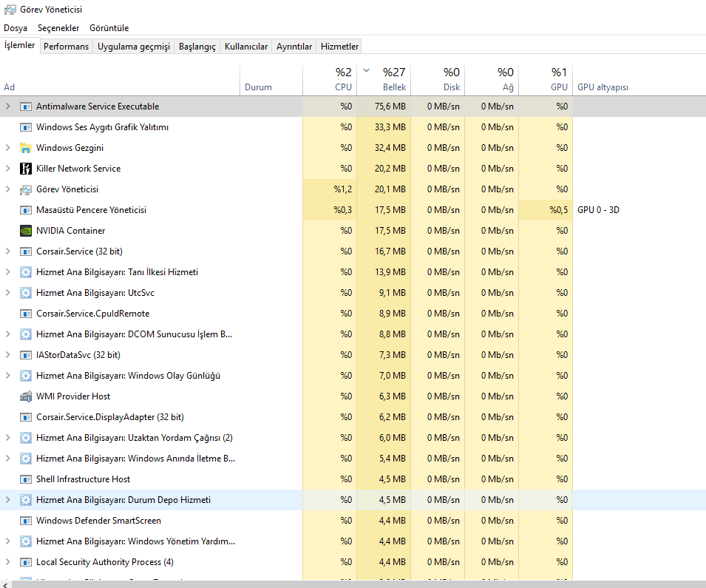Expand the UtcSvc service host group
The height and width of the screenshot is (588, 706).
point(7,294)
